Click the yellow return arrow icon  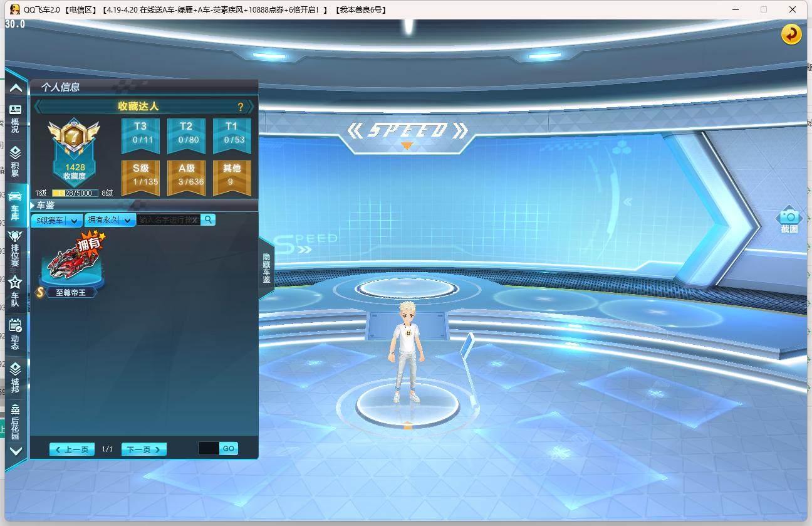791,34
